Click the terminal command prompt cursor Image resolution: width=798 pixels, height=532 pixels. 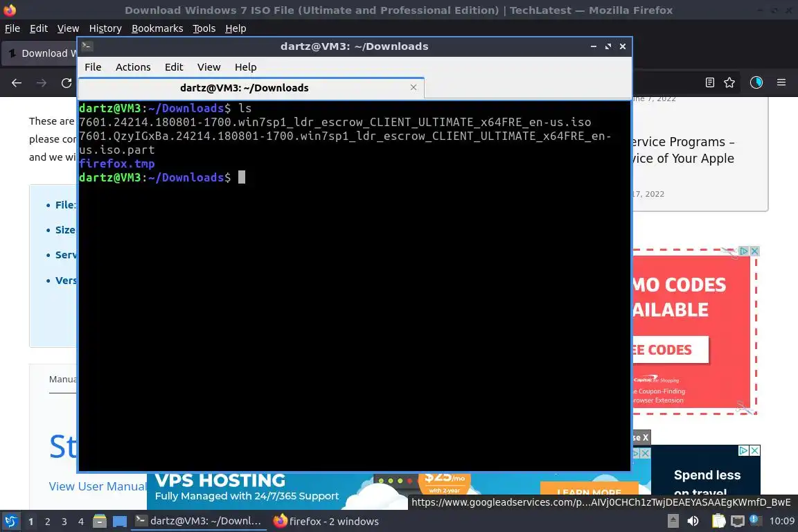click(242, 177)
